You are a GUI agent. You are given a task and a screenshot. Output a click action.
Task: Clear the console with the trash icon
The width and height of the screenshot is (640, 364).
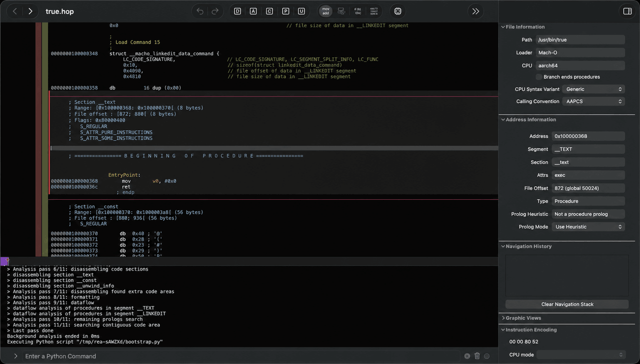pyautogui.click(x=477, y=356)
